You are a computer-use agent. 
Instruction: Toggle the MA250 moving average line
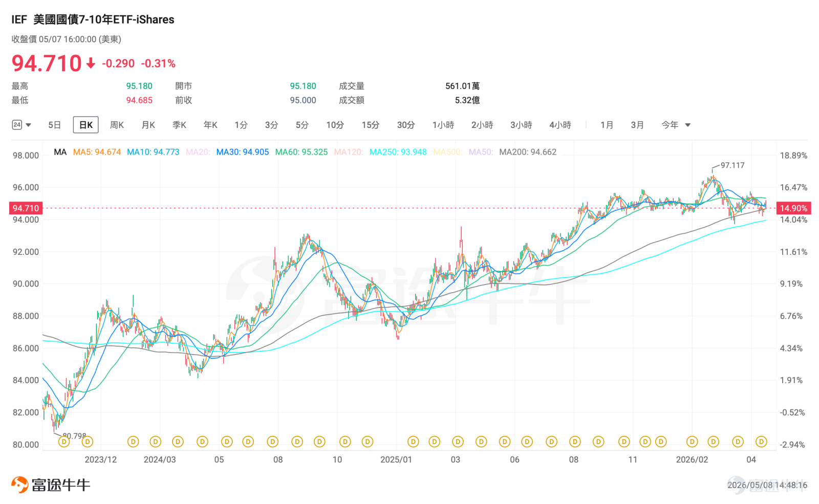pyautogui.click(x=398, y=152)
